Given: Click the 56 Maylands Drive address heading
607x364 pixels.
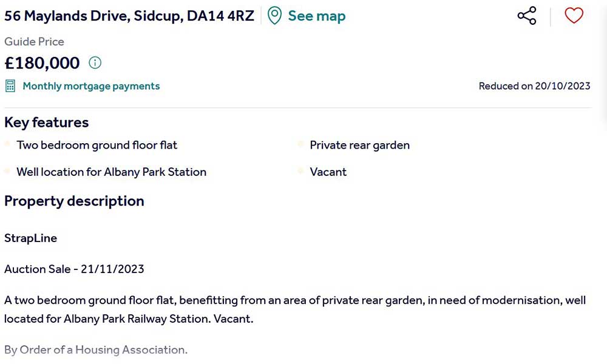Looking at the screenshot, I should (129, 16).
